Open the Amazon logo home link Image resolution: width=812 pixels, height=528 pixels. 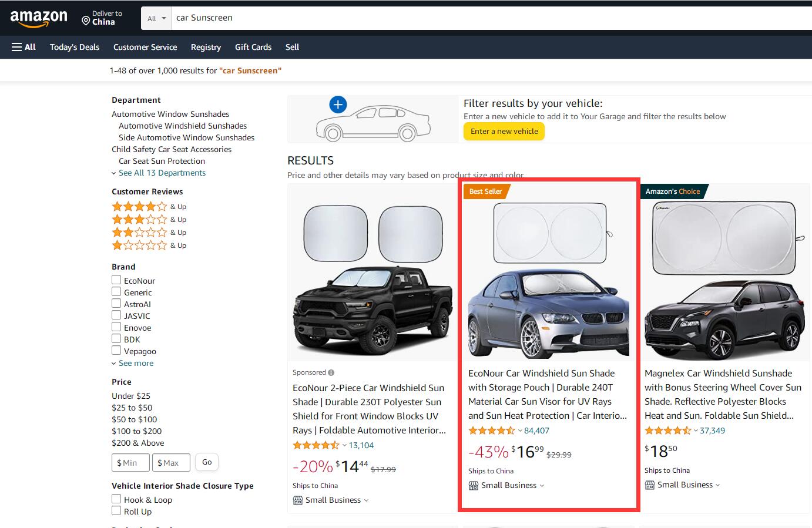[39, 18]
